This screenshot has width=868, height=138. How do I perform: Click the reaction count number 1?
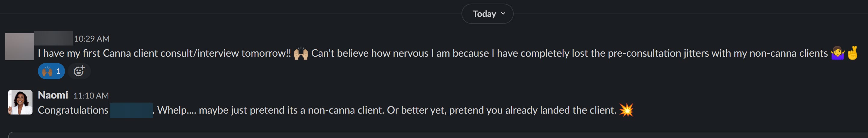58,71
